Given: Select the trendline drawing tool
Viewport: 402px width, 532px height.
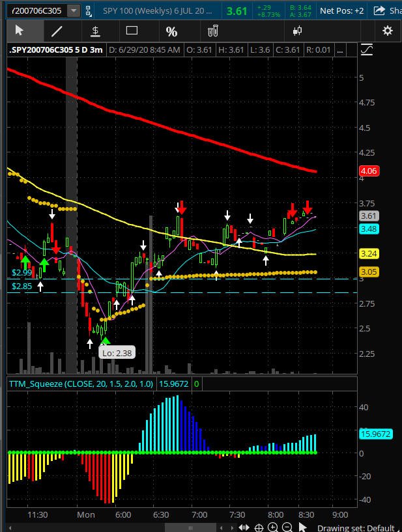Looking at the screenshot, I should tap(57, 31).
